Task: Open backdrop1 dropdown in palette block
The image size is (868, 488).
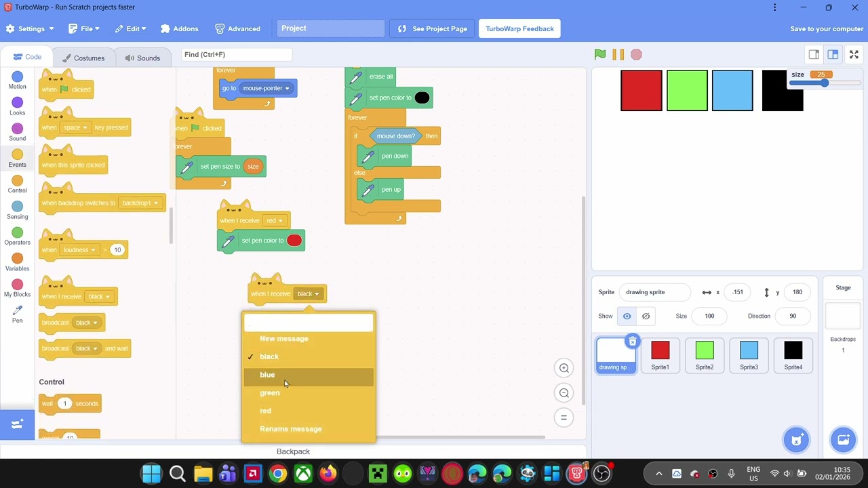Action: click(140, 203)
